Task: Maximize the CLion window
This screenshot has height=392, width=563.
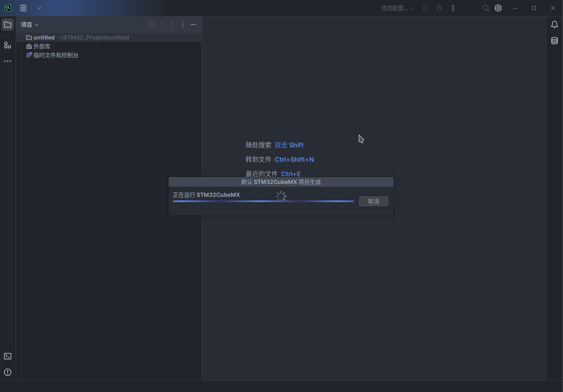Action: click(534, 8)
